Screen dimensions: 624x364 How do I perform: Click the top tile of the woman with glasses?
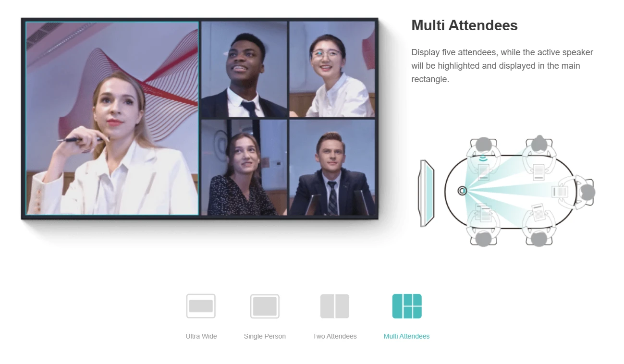click(332, 69)
